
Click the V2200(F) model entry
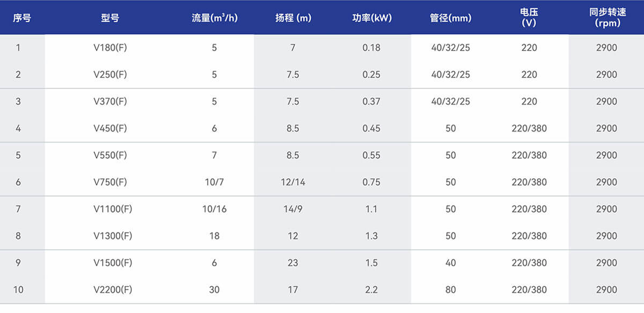pyautogui.click(x=113, y=289)
